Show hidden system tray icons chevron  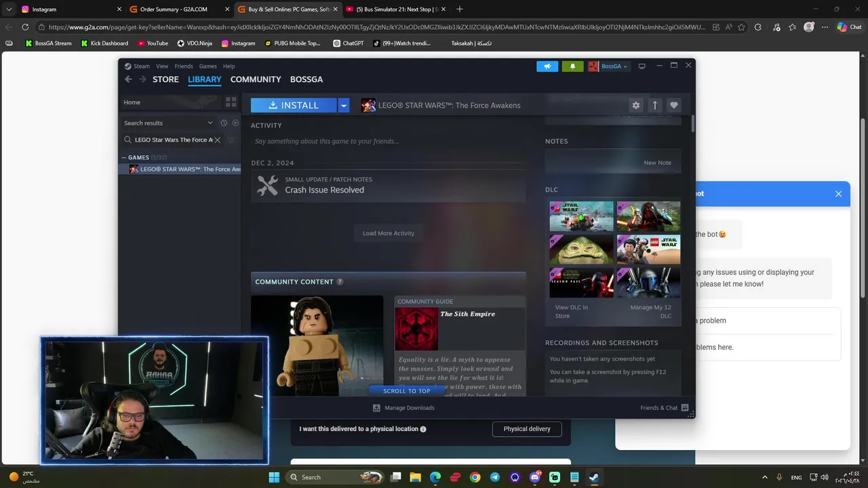[764, 477]
